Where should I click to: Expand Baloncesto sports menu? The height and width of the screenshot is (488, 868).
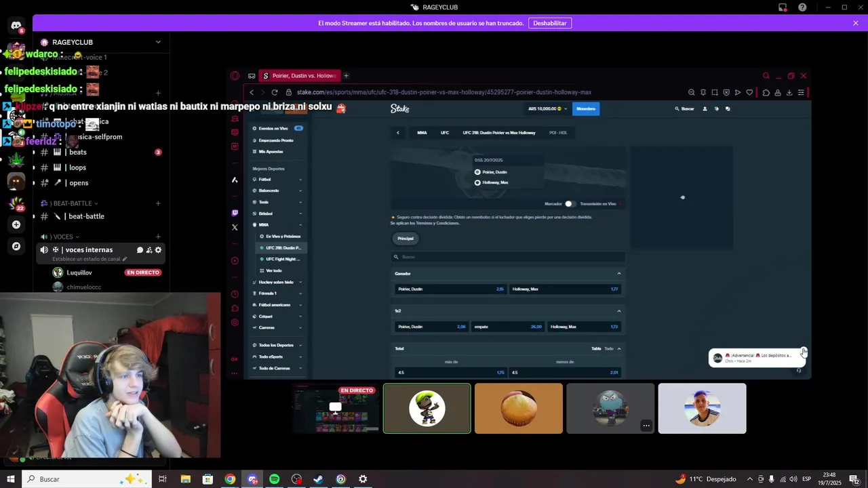[300, 191]
